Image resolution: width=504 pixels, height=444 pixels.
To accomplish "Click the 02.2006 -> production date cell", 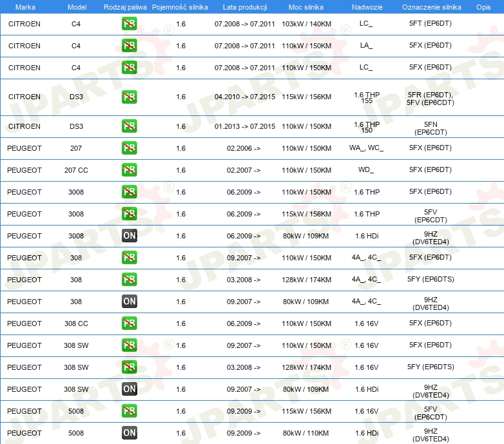I will (x=244, y=148).
